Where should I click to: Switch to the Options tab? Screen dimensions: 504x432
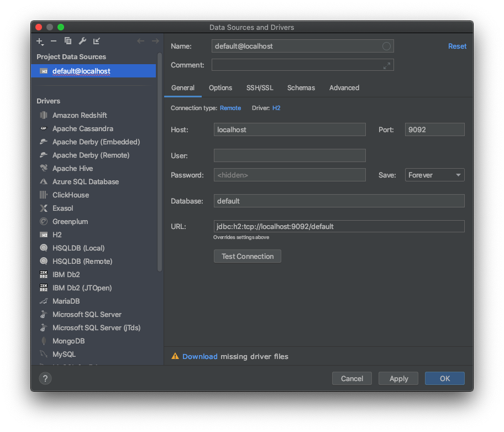click(221, 88)
